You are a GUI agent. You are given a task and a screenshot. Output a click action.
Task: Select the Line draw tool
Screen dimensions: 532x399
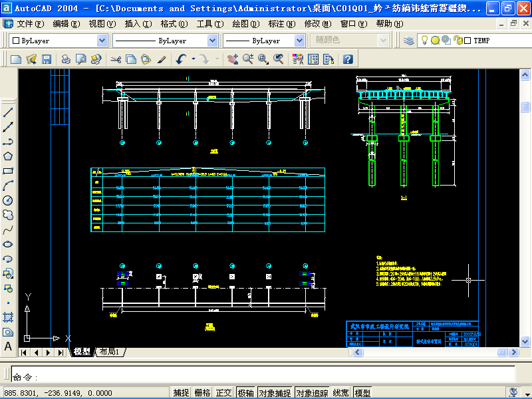tap(8, 112)
